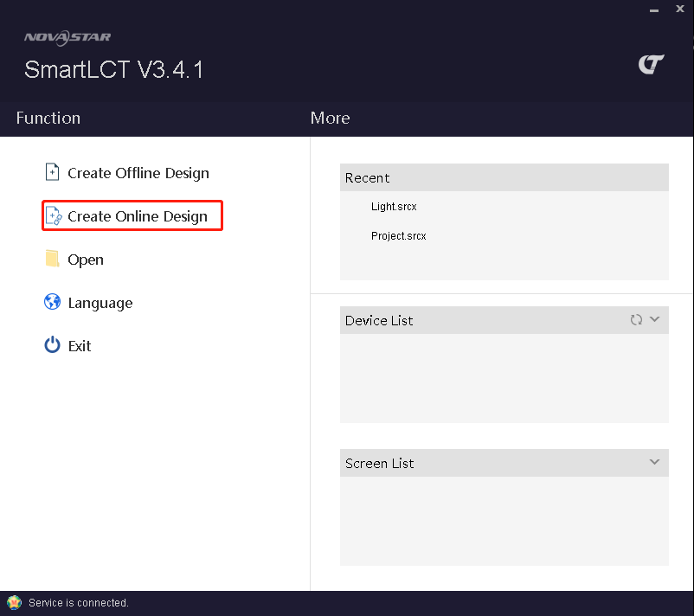Collapse the Screen List chevron
Image resolution: width=694 pixels, height=616 pixels.
tap(654, 462)
